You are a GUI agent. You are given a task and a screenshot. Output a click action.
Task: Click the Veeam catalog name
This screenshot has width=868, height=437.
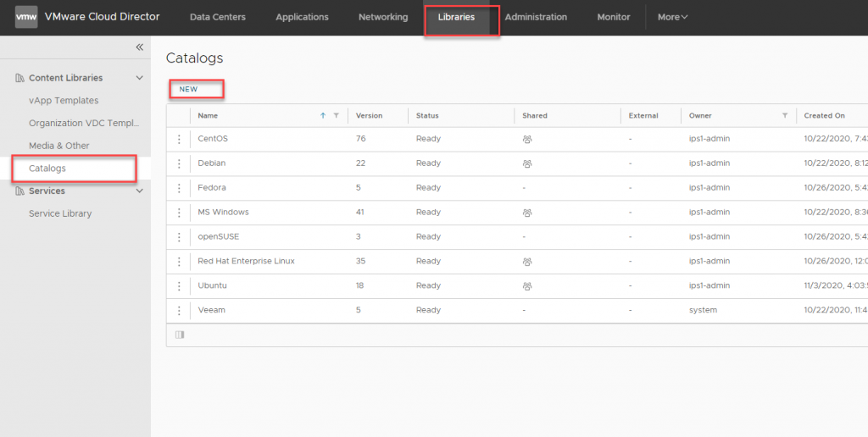click(211, 310)
